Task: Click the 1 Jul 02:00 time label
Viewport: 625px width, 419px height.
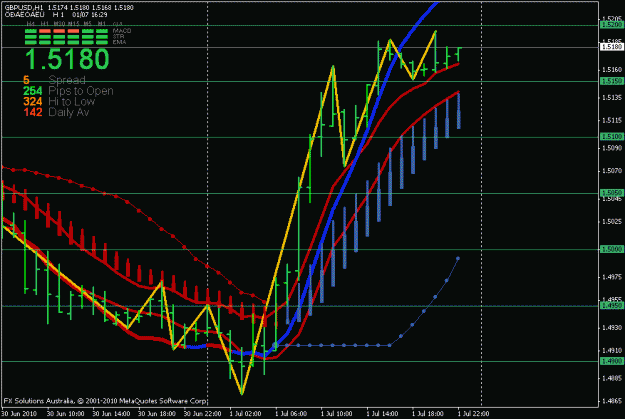Action: pyautogui.click(x=245, y=414)
